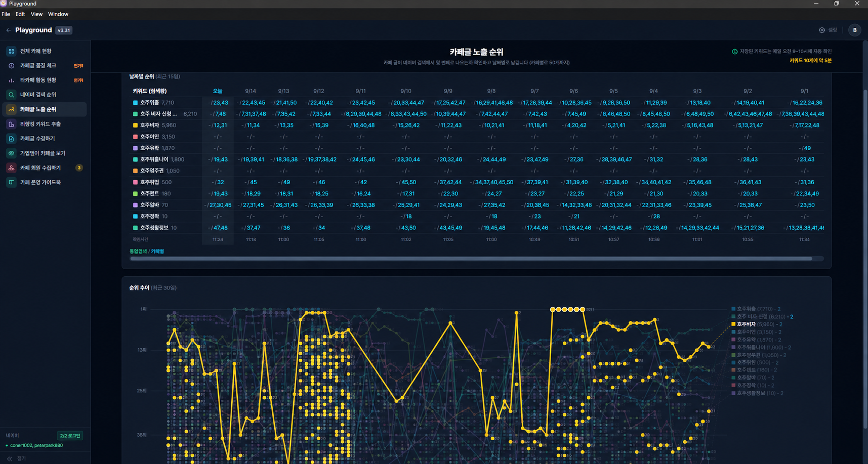Select the 호주이민 keyword row in table
Viewport: 868px width, 464px height.
click(478, 137)
